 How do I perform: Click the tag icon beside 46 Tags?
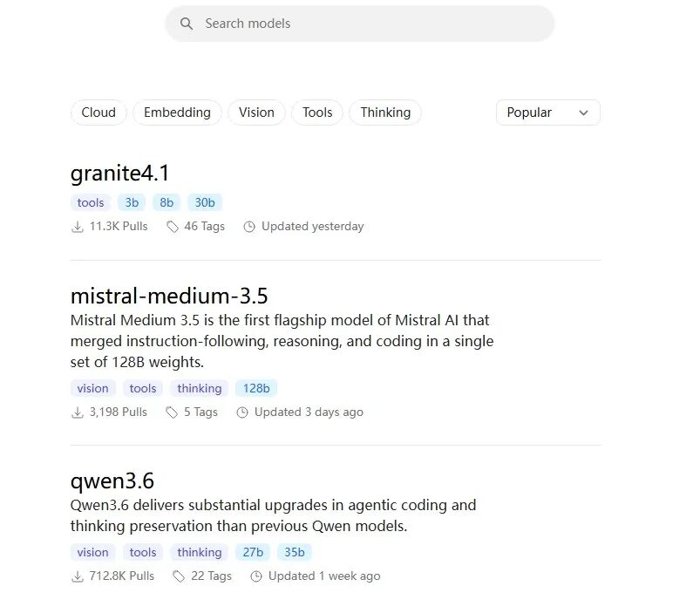(x=173, y=227)
